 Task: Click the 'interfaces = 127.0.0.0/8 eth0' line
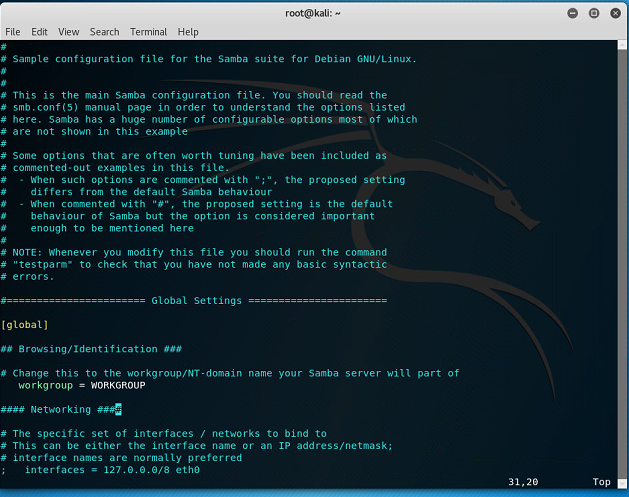click(x=100, y=470)
